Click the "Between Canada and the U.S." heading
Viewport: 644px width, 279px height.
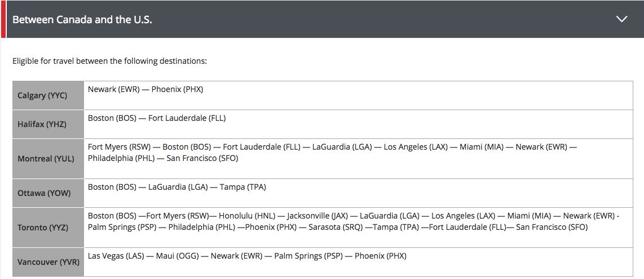point(82,19)
